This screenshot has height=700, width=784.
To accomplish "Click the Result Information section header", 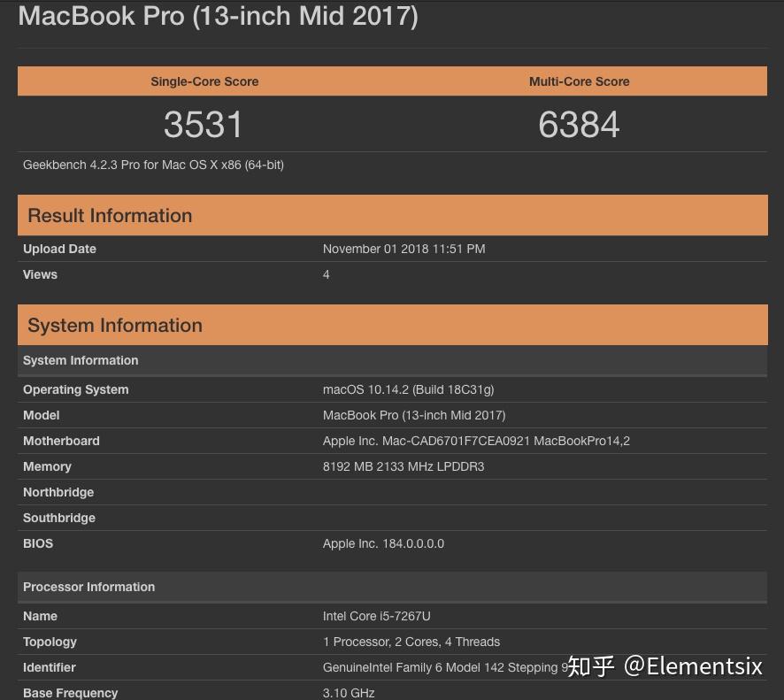I will click(x=393, y=216).
